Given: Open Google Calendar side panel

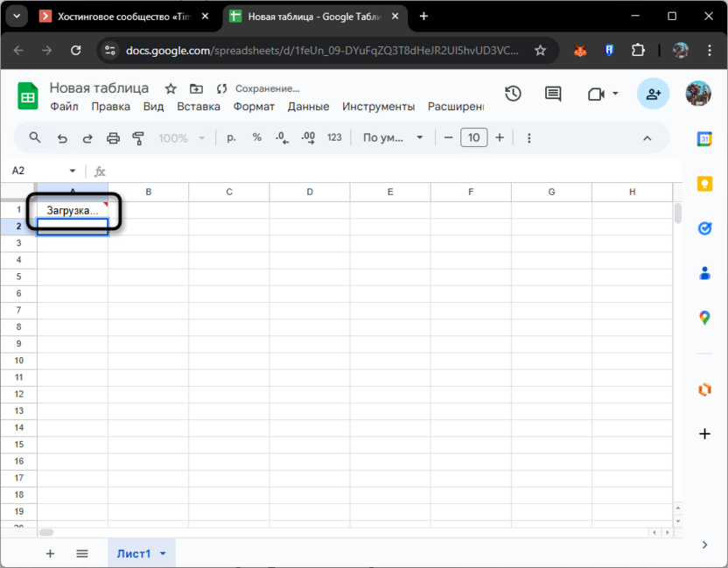Looking at the screenshot, I should 704,138.
